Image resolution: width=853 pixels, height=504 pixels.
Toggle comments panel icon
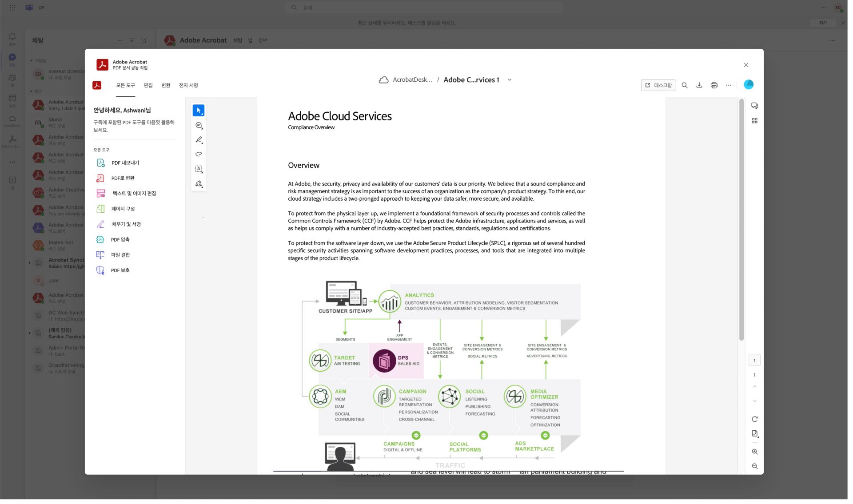click(754, 106)
